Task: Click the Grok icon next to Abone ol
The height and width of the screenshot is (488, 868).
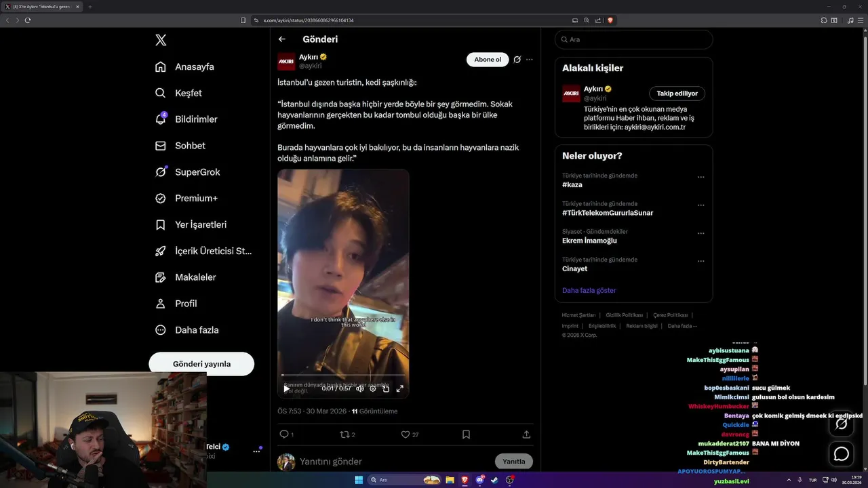Action: (x=517, y=60)
